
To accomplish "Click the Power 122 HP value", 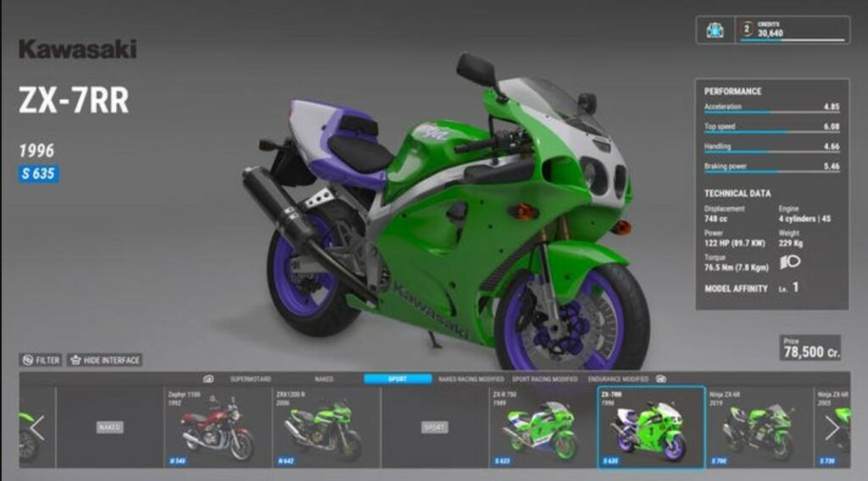I will coord(735,243).
